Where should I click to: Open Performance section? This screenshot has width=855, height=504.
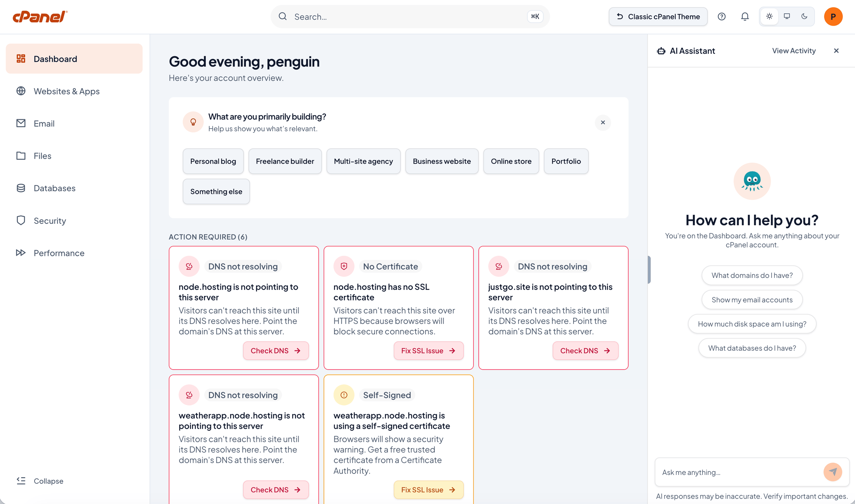coord(74,253)
